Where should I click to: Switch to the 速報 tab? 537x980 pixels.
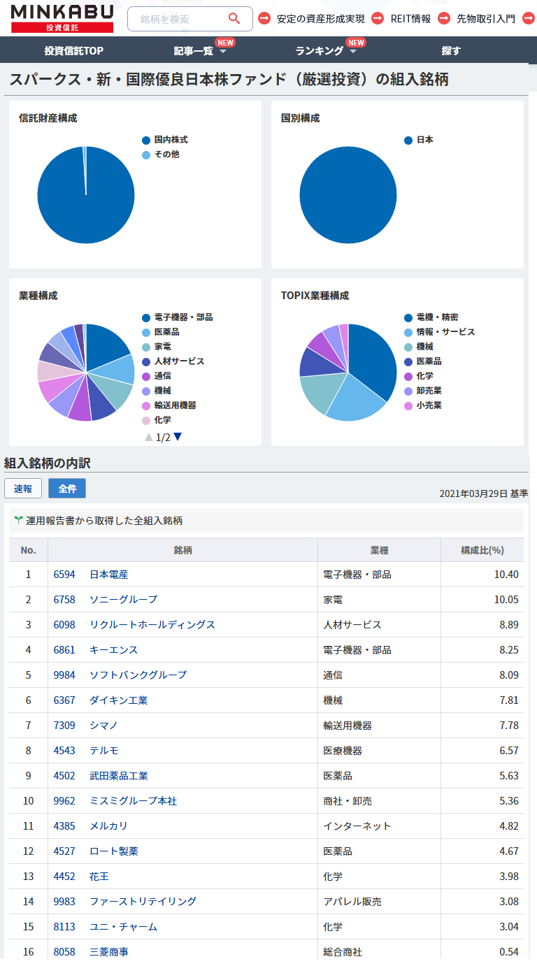coord(23,489)
